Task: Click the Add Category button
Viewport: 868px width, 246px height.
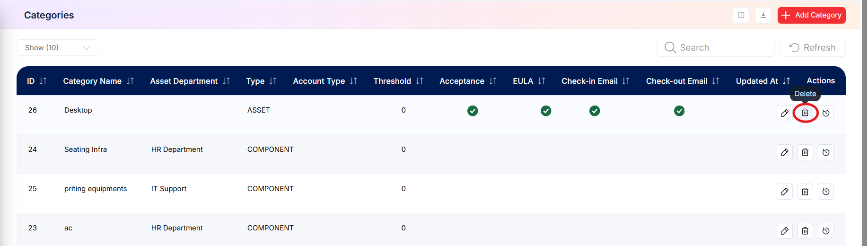Action: click(811, 15)
